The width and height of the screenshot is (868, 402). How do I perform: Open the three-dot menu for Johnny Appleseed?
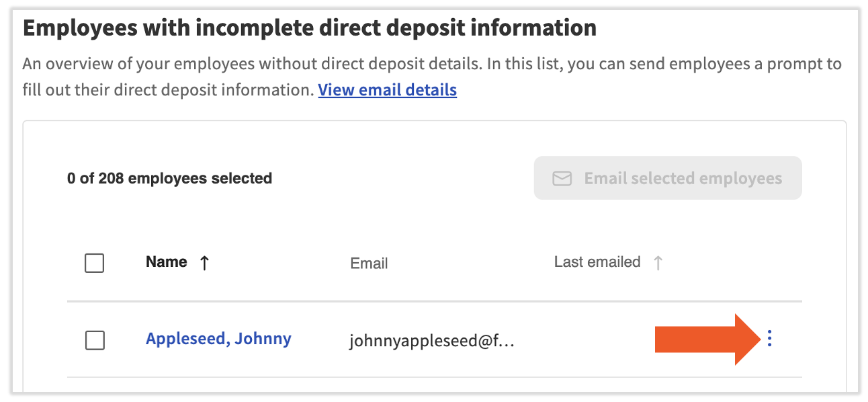pos(769,339)
